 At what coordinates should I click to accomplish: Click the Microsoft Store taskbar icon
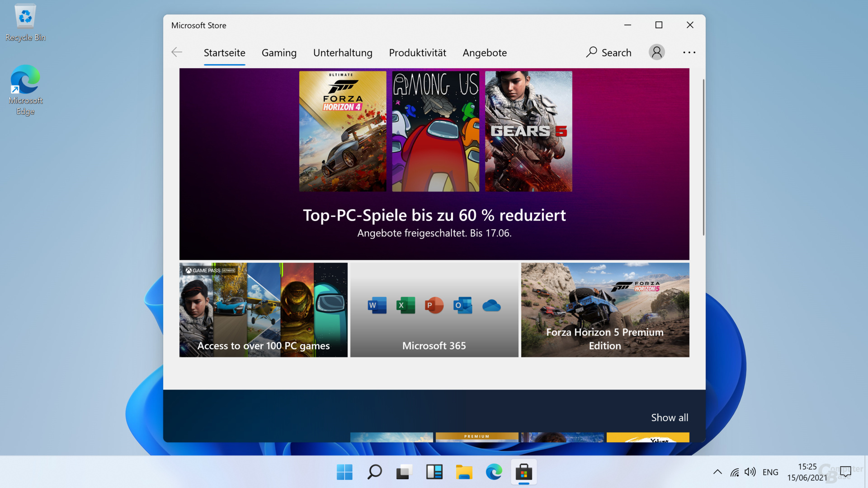(x=524, y=472)
